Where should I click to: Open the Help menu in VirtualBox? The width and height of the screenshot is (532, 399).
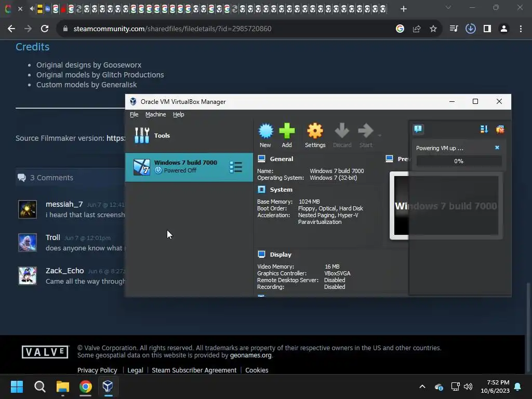coord(179,114)
